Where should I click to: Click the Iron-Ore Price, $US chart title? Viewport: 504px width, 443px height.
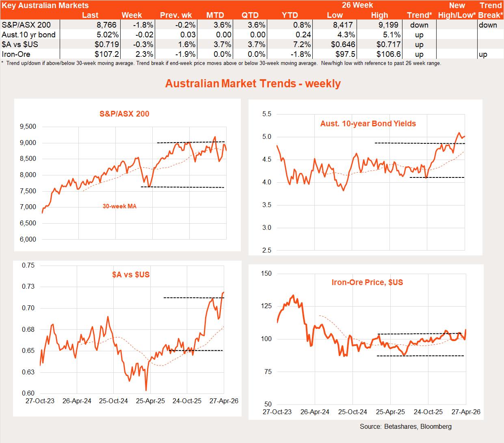(367, 282)
